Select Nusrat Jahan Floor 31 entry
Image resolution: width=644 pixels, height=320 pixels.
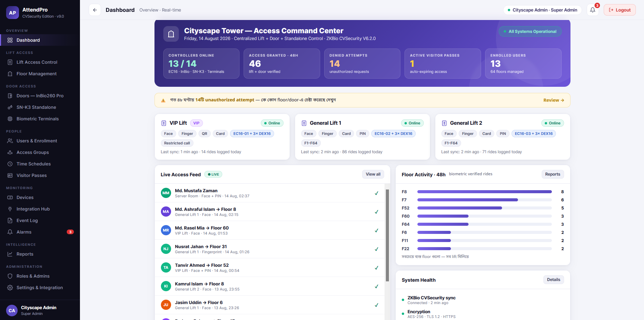coord(270,249)
